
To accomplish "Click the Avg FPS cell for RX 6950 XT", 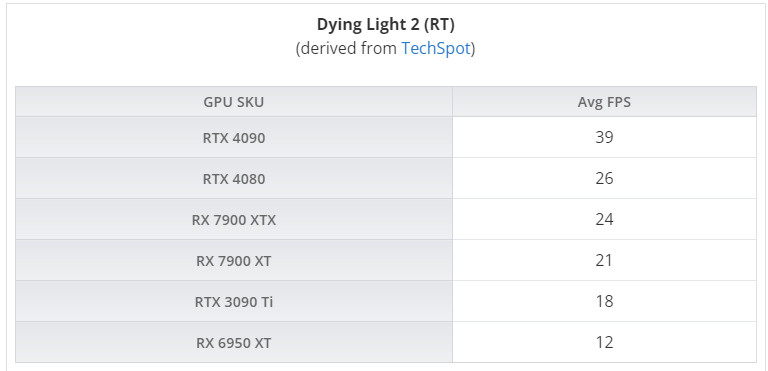I will point(604,342).
